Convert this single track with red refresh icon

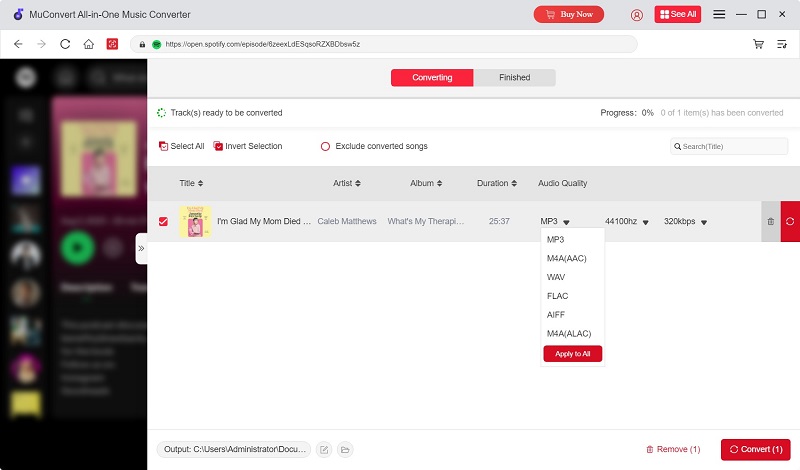tap(790, 221)
